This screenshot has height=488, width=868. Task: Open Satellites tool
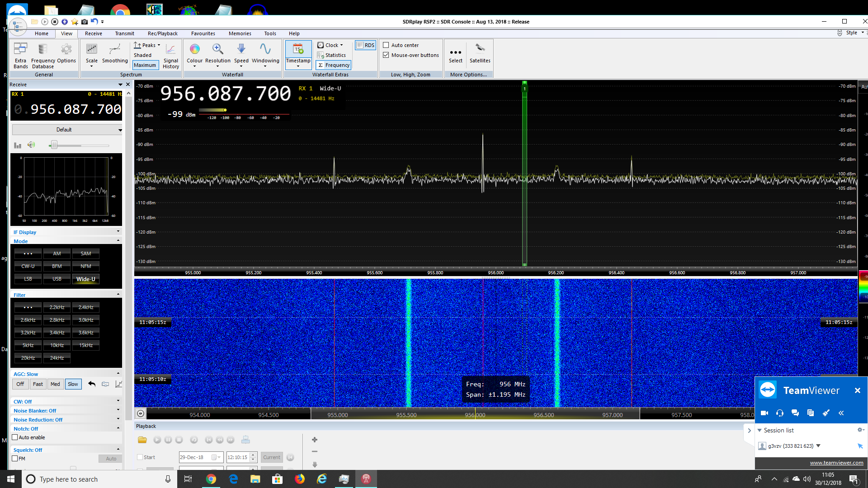coord(480,52)
